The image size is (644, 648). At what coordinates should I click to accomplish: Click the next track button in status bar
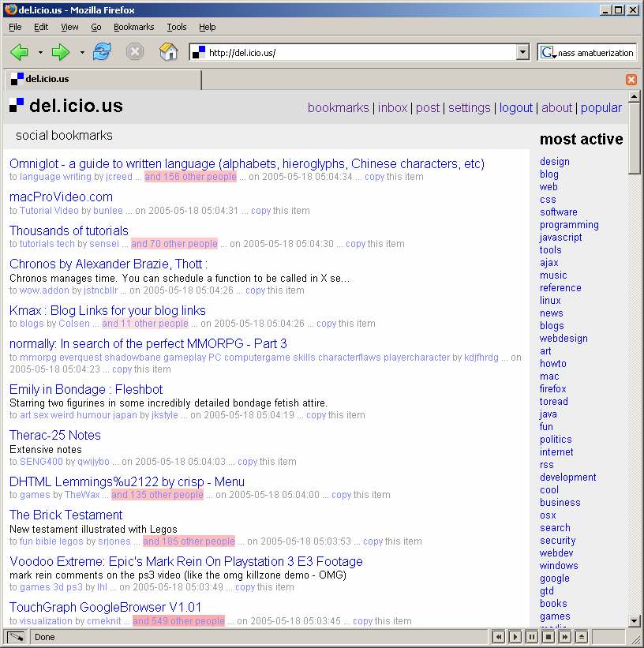click(564, 637)
